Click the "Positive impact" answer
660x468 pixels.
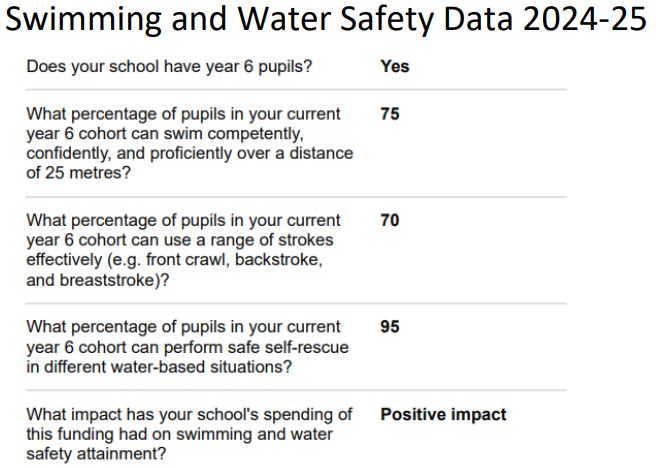(x=443, y=415)
